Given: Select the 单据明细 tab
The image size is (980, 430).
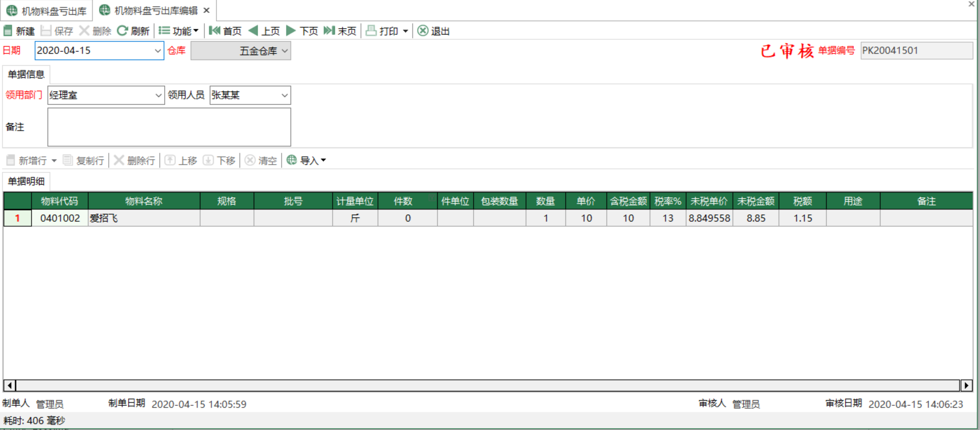Looking at the screenshot, I should coord(26,181).
